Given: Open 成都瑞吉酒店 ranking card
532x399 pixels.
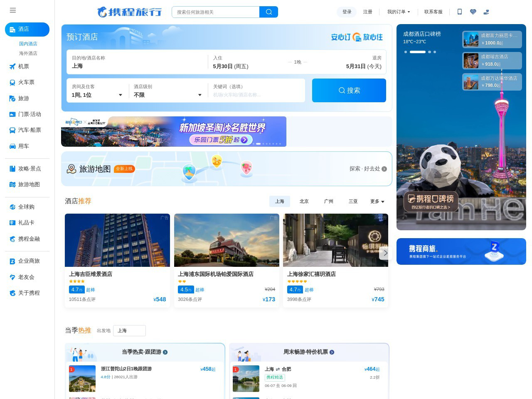Looking at the screenshot, I should point(492,61).
